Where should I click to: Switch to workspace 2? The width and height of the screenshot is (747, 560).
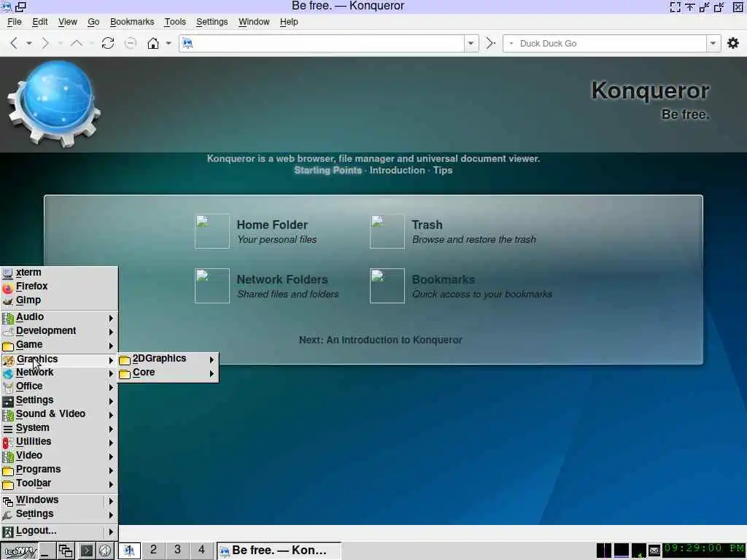tap(153, 550)
